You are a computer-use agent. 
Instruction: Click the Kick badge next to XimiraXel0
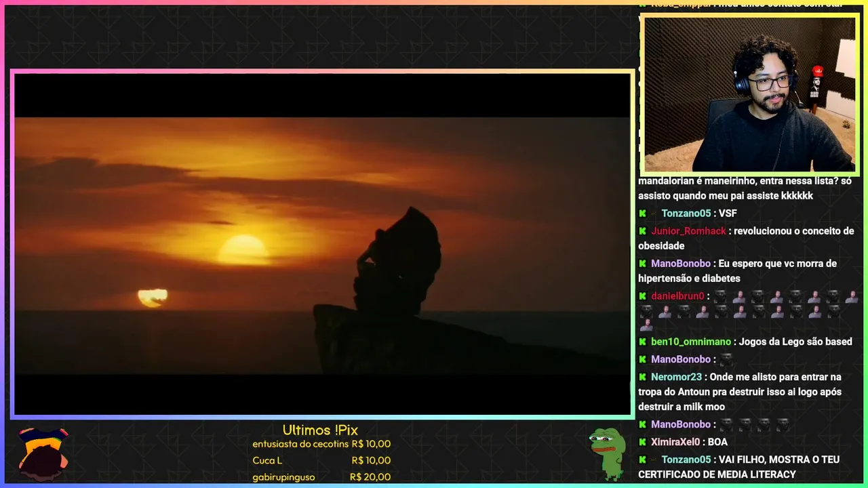click(x=642, y=442)
